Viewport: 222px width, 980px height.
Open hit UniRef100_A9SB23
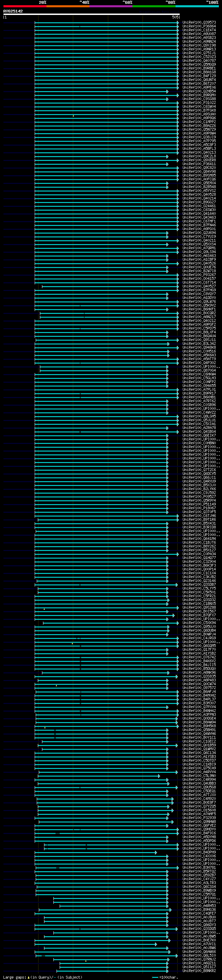[x=199, y=38]
